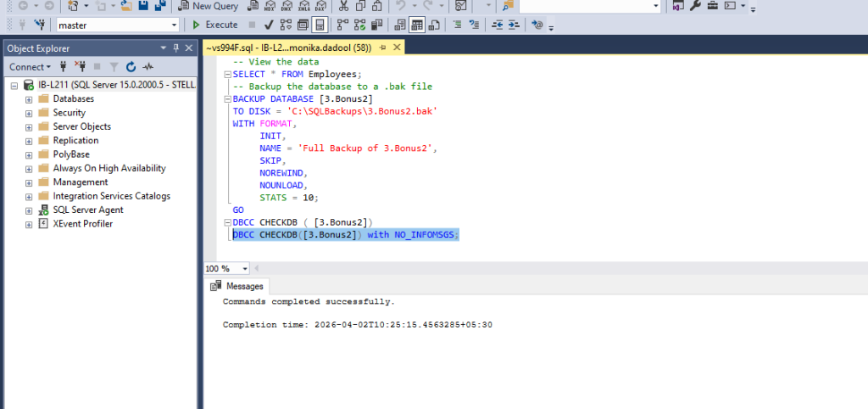The height and width of the screenshot is (409, 868).
Task: Open the master database dropdown
Action: point(174,25)
